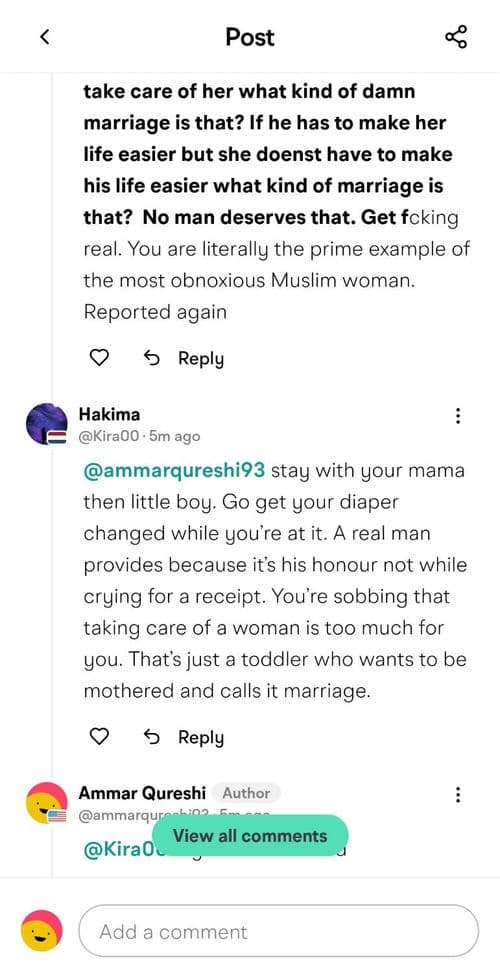
Task: Tap your avatar beside comment box
Action: (42, 932)
